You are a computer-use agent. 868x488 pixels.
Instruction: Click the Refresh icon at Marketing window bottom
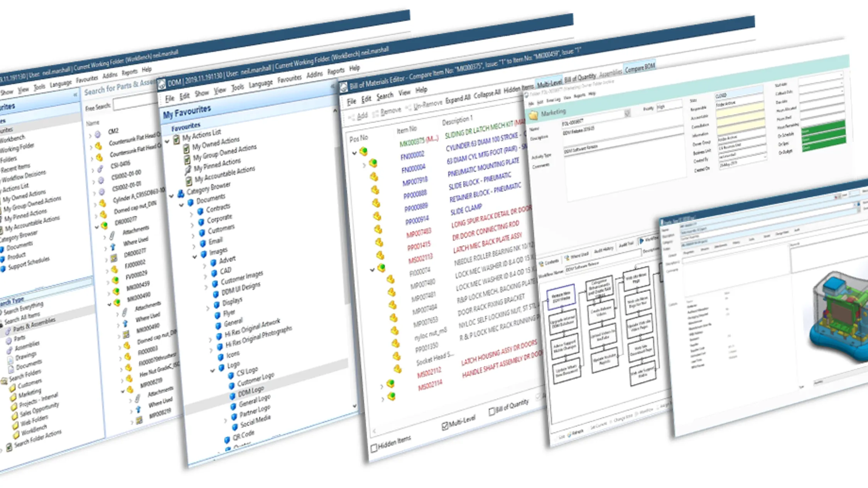[x=569, y=434]
